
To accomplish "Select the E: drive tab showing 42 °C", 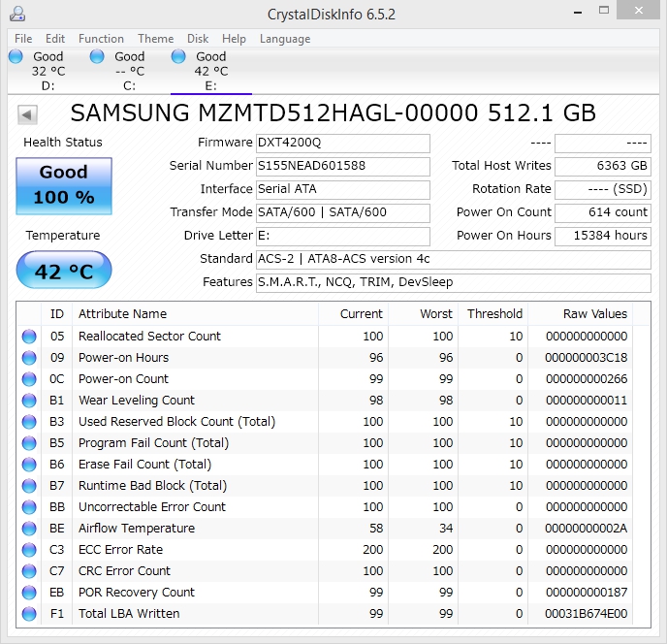I will [211, 71].
